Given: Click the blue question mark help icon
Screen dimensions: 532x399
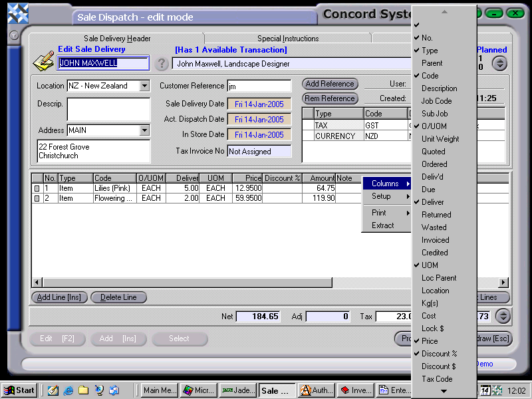Looking at the screenshot, I should 162,64.
